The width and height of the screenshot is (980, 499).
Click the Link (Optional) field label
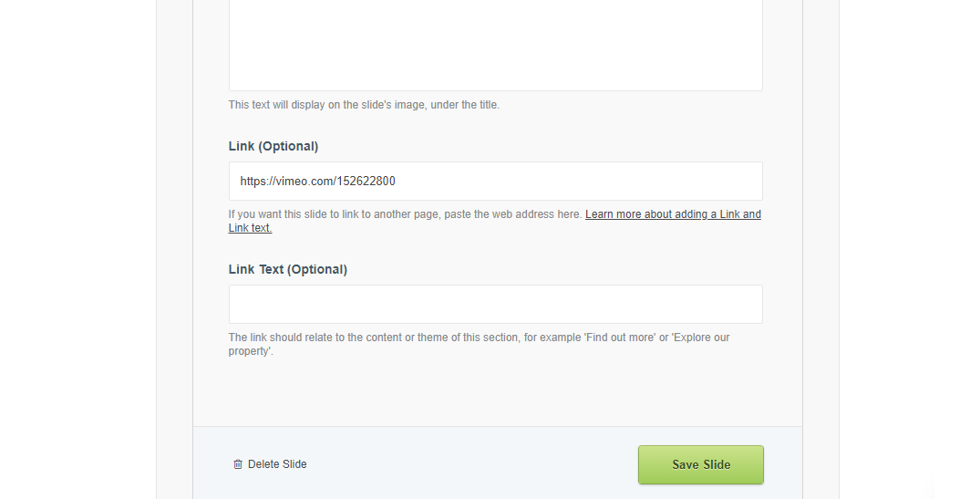pyautogui.click(x=273, y=146)
